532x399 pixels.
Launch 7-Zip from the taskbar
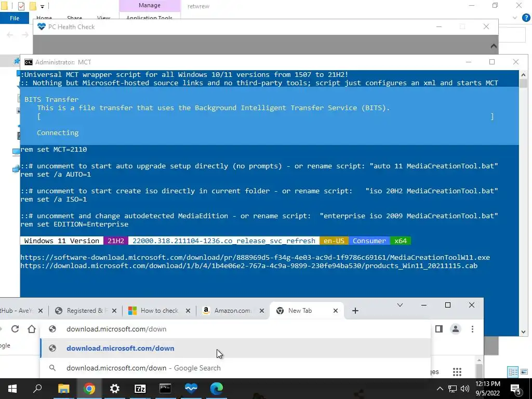click(x=140, y=389)
